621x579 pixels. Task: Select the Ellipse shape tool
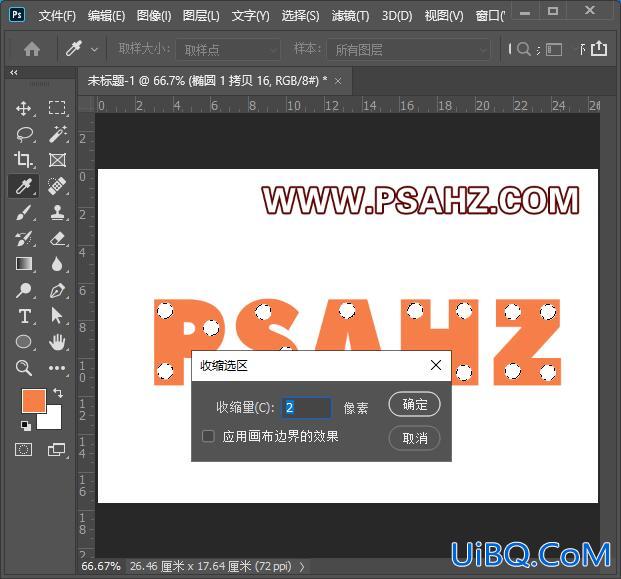pos(24,342)
